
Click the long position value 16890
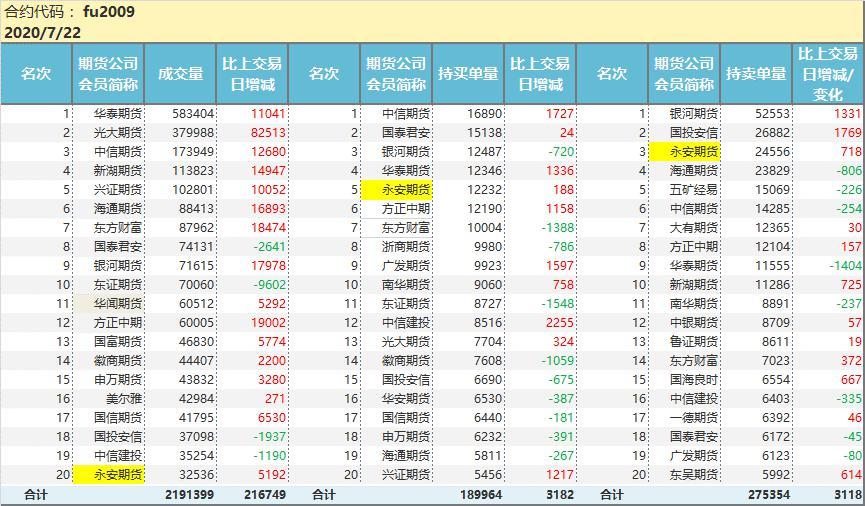coord(485,114)
